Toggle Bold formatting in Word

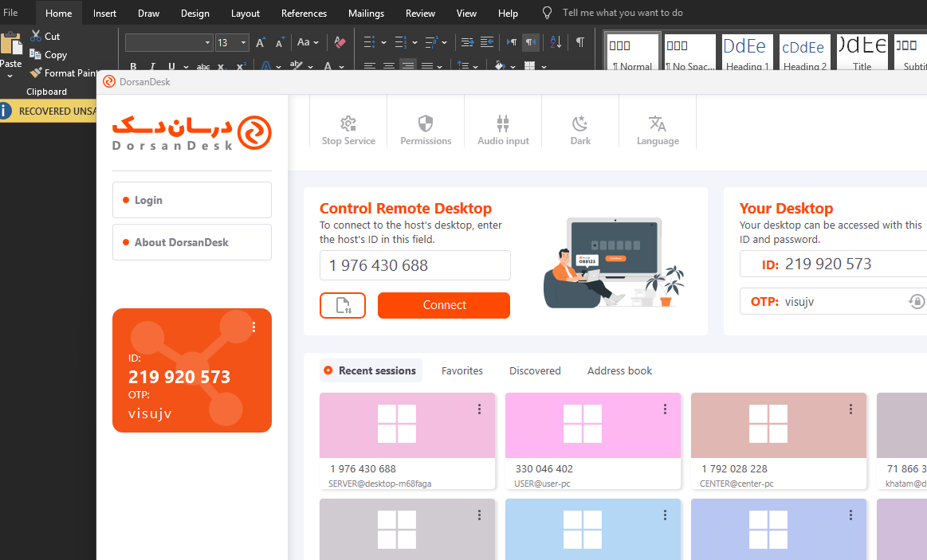133,66
